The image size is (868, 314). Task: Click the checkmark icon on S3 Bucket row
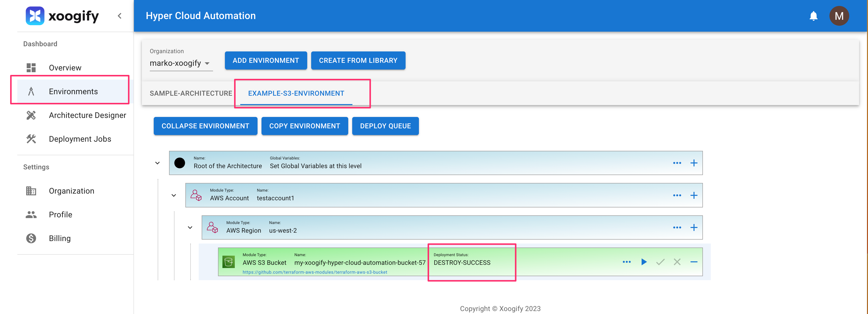(x=660, y=262)
